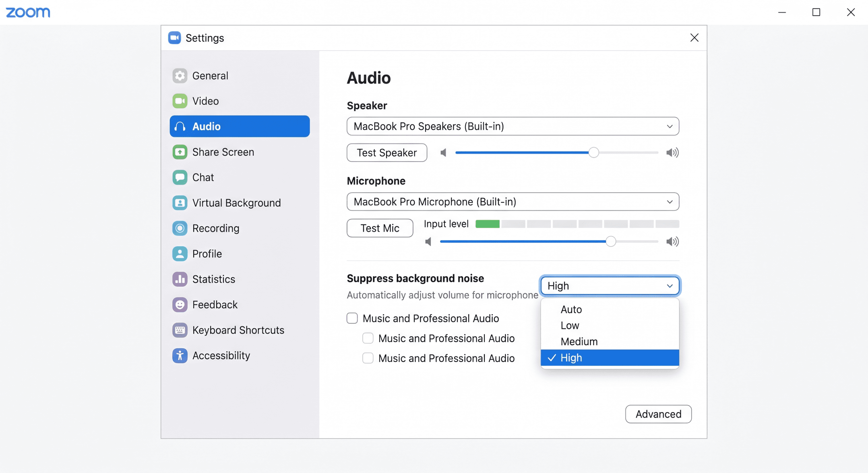The width and height of the screenshot is (868, 473).
Task: Choose Medium noise suppression option
Action: pos(610,342)
